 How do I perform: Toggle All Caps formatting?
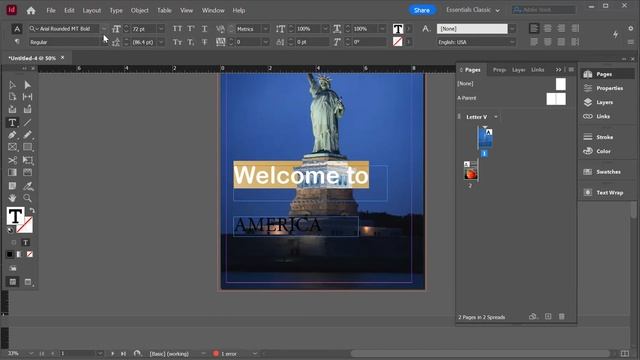[x=177, y=29]
